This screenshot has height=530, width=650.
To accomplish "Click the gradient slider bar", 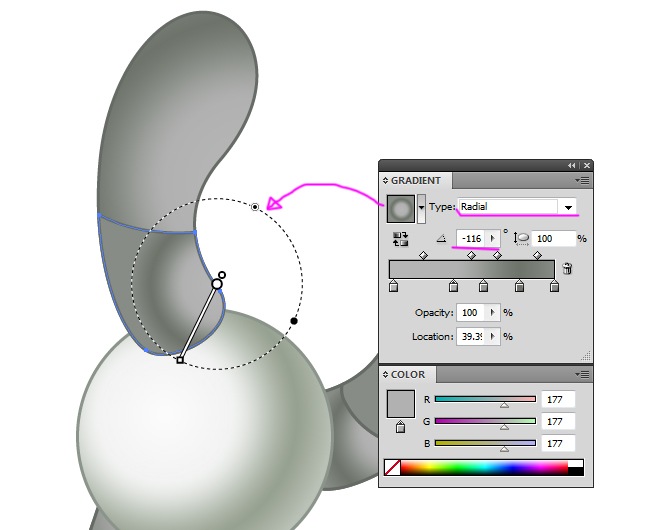I will pos(472,269).
